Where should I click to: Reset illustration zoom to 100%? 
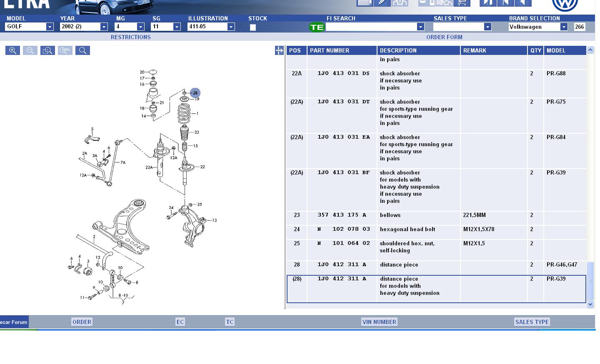click(65, 50)
